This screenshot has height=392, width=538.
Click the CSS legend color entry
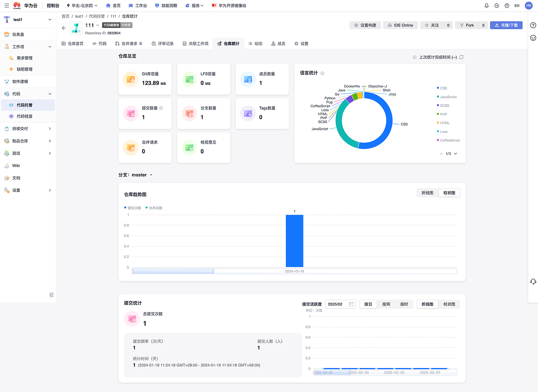tap(442, 88)
